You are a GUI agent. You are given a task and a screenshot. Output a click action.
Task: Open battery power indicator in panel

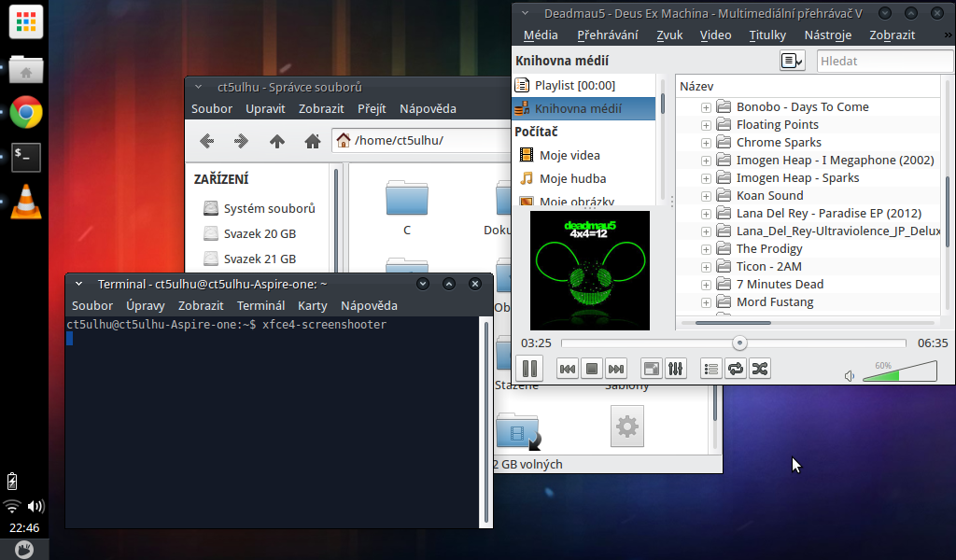point(12,482)
